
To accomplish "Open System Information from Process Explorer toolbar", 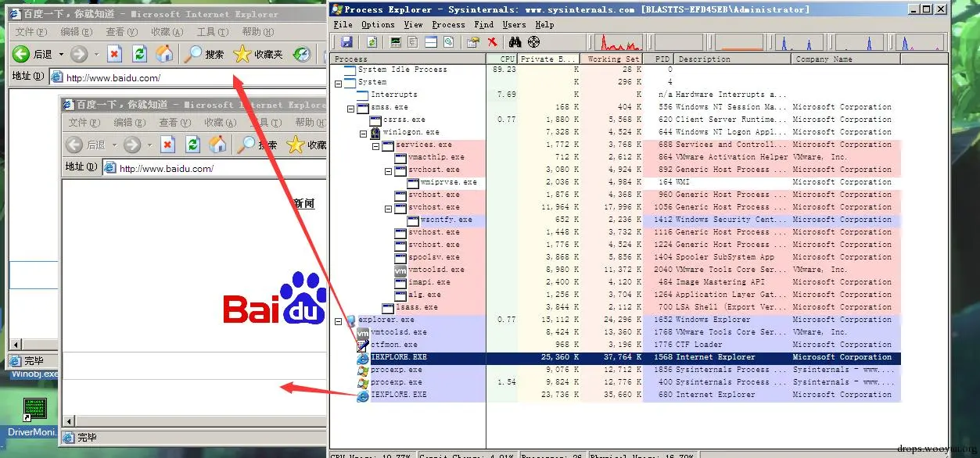I will [395, 42].
